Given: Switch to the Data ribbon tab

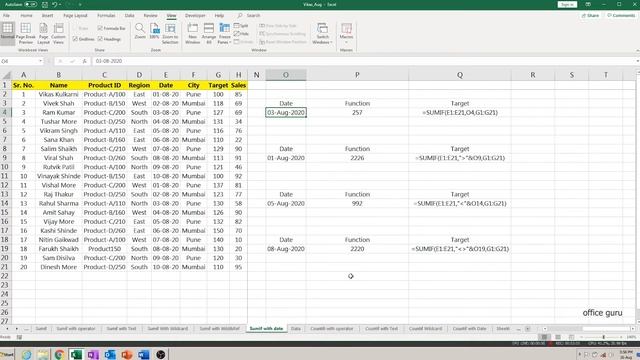Looking at the screenshot, I should (129, 16).
